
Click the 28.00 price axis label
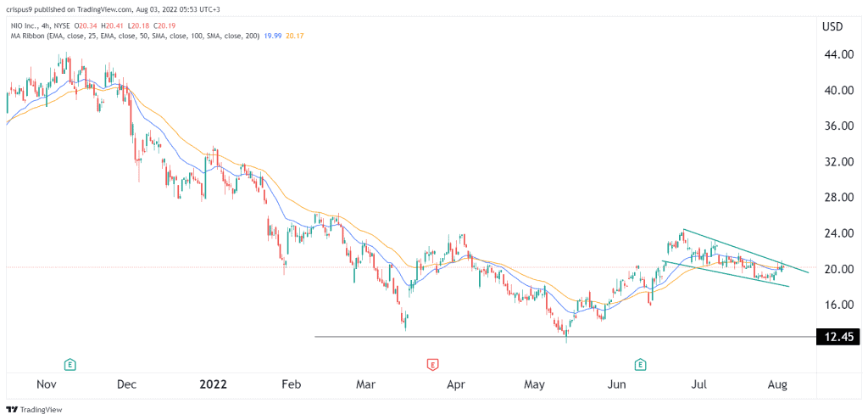tap(836, 198)
